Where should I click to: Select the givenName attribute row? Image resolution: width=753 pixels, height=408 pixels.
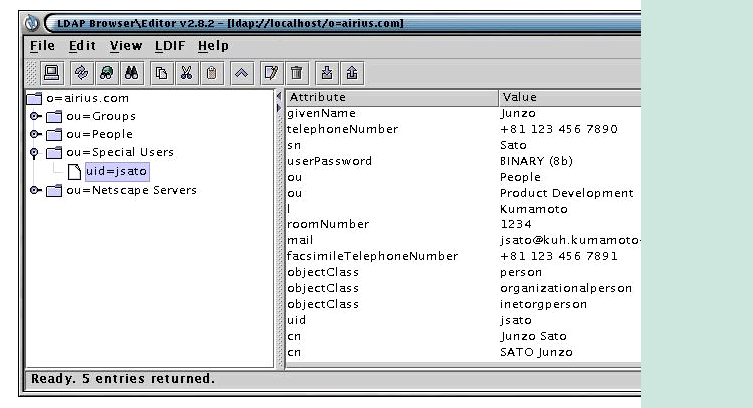[463, 113]
